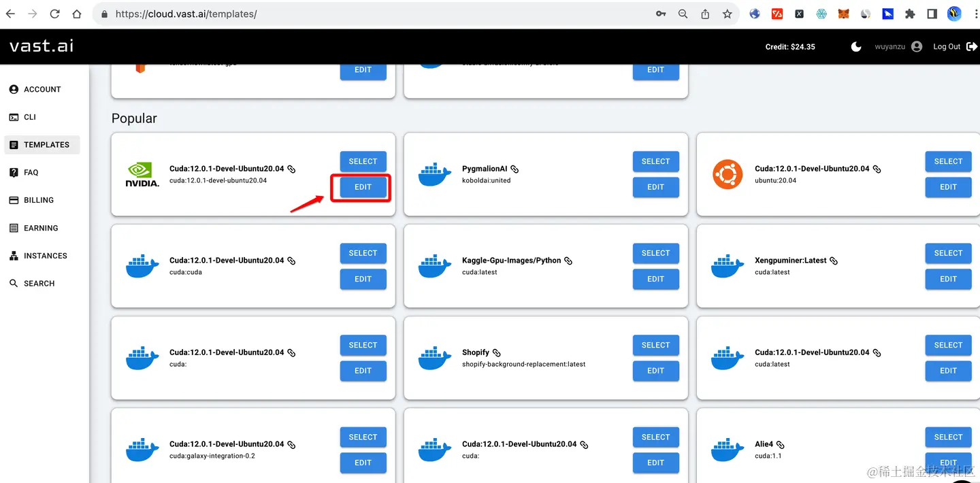980x483 pixels.
Task: Click link icon next to Shopify
Action: tap(496, 352)
